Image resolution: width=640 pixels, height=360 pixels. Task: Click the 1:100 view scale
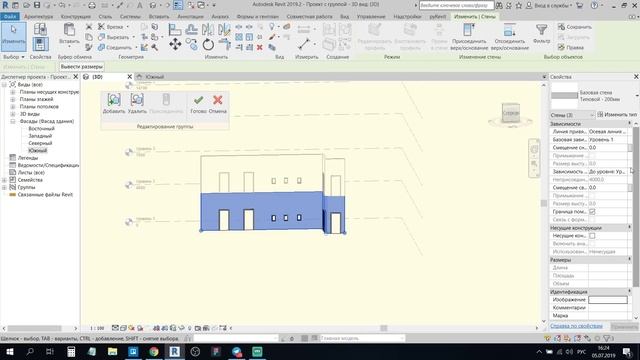pyautogui.click(x=97, y=328)
